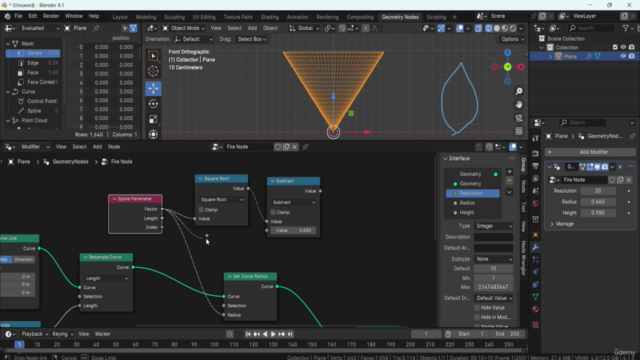The width and height of the screenshot is (640, 360).
Task: Enable Clamp on Subtract node
Action: 273,212
